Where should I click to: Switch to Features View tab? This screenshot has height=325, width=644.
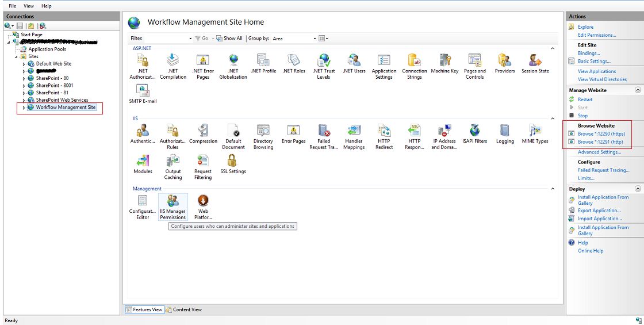click(144, 309)
